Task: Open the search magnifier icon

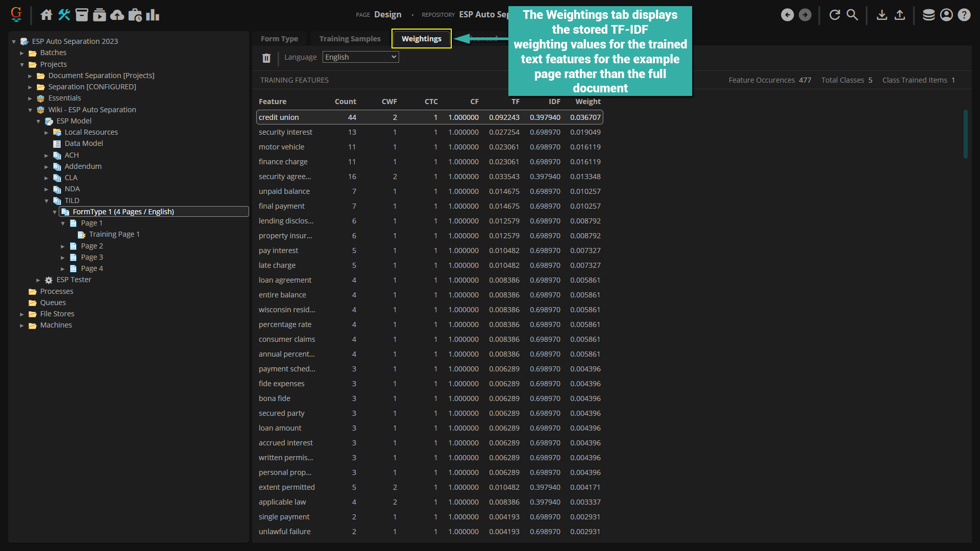Action: click(852, 15)
